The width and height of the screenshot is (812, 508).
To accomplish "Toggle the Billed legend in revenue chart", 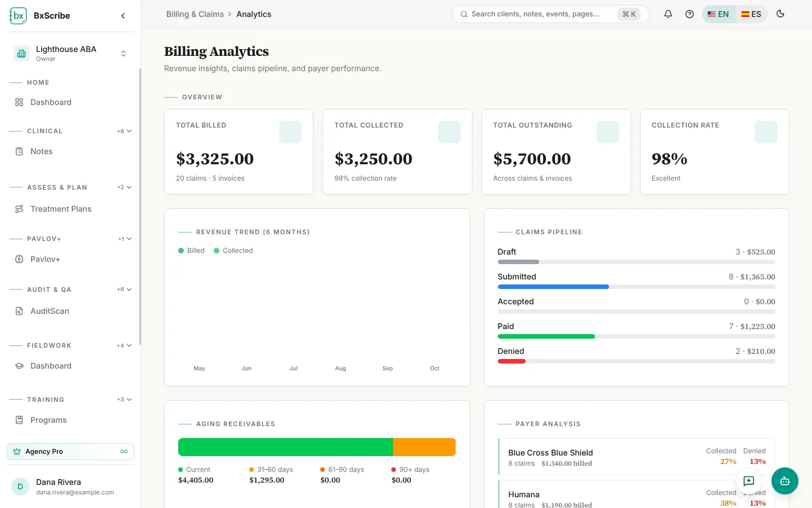I will coord(192,251).
